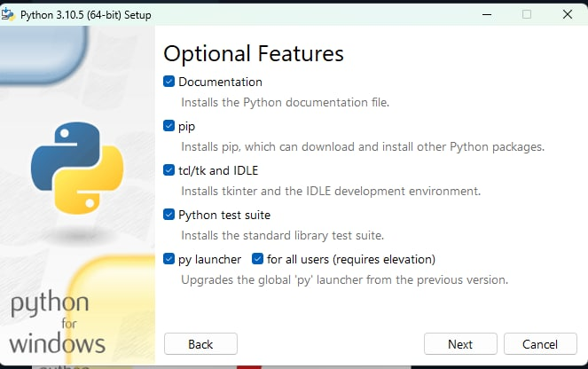The height and width of the screenshot is (369, 588).
Task: Click the Python installer icon in title bar
Action: click(x=7, y=14)
